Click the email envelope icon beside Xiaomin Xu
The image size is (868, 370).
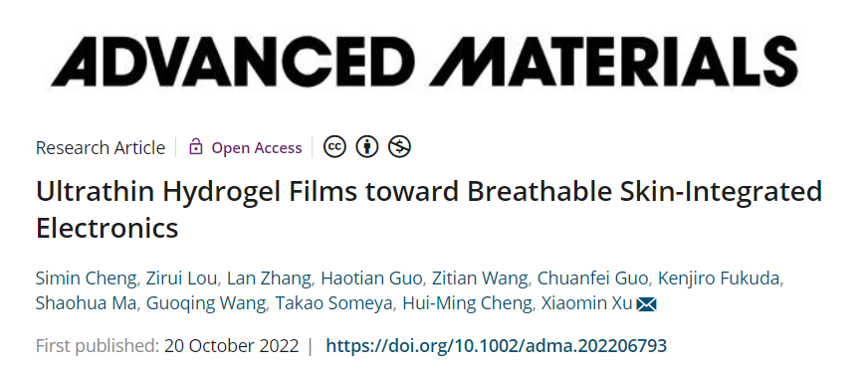coord(646,304)
